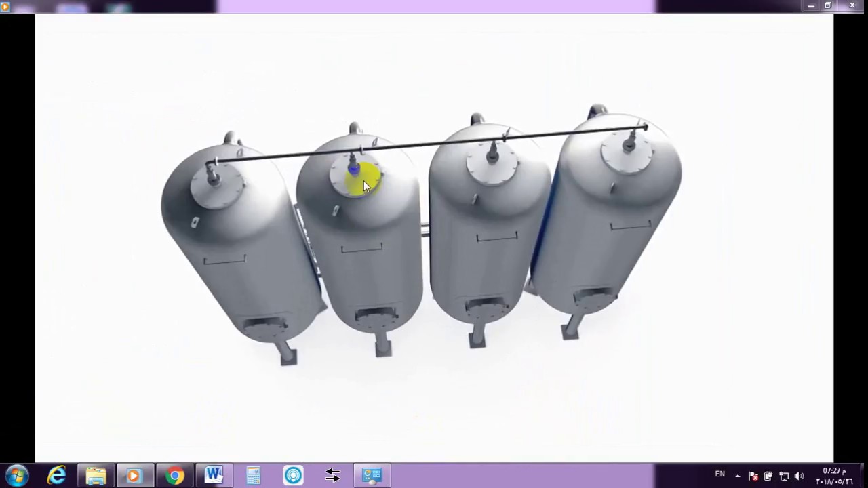This screenshot has height=488, width=868.
Task: Open Google Chrome from the taskbar
Action: tap(174, 476)
